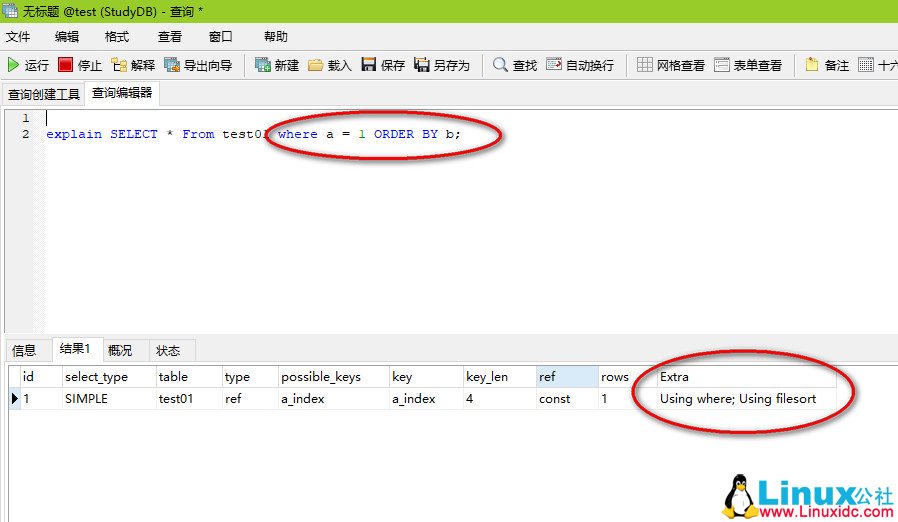Image resolution: width=898 pixels, height=522 pixels.
Task: Toggle Word Wrap (自动换行) icon
Action: pyautogui.click(x=554, y=65)
